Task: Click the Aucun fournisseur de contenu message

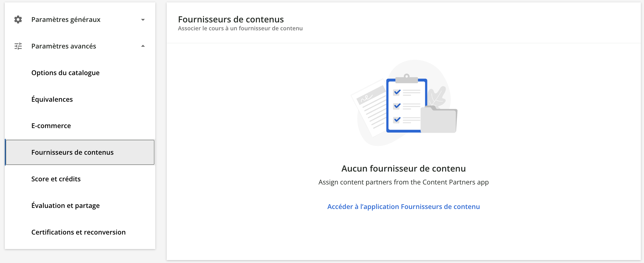Action: (404, 168)
